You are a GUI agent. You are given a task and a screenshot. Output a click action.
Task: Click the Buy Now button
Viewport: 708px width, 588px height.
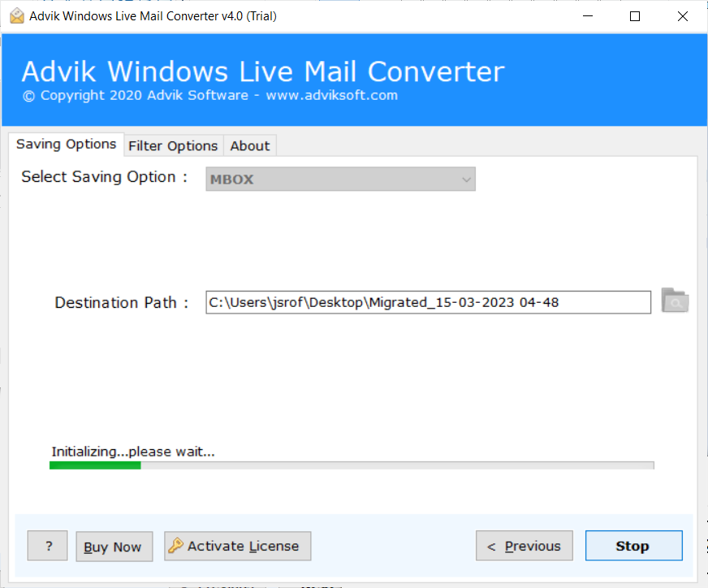point(114,547)
